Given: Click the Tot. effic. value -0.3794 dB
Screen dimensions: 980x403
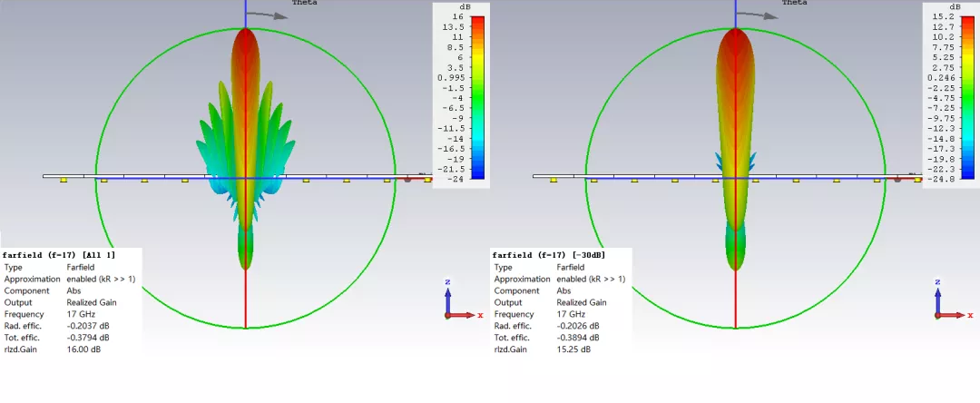Looking at the screenshot, I should pyautogui.click(x=87, y=338).
